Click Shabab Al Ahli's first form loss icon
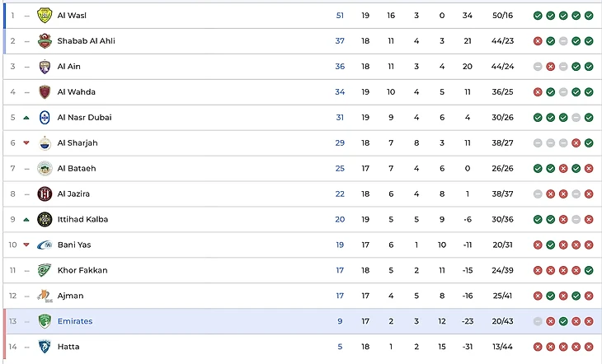 click(x=538, y=40)
